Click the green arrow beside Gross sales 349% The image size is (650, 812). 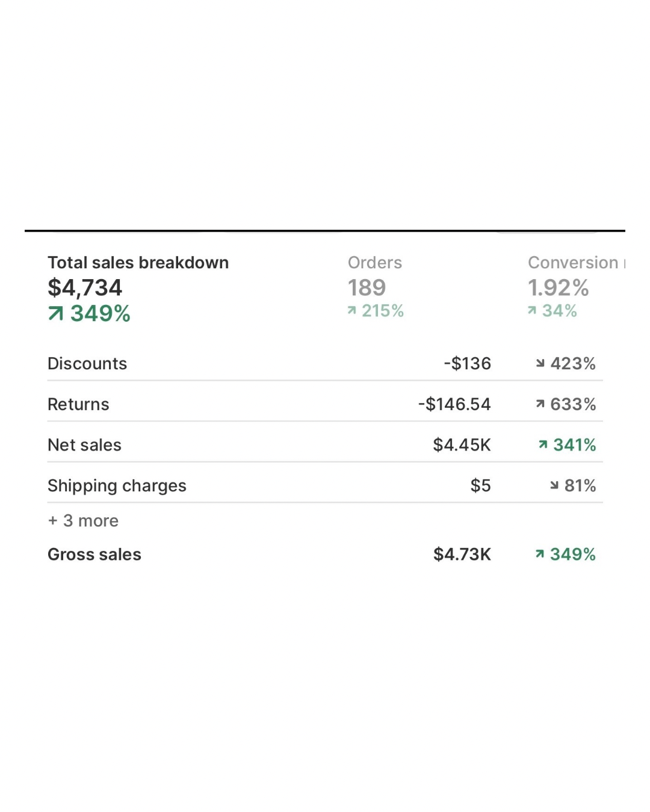point(540,554)
